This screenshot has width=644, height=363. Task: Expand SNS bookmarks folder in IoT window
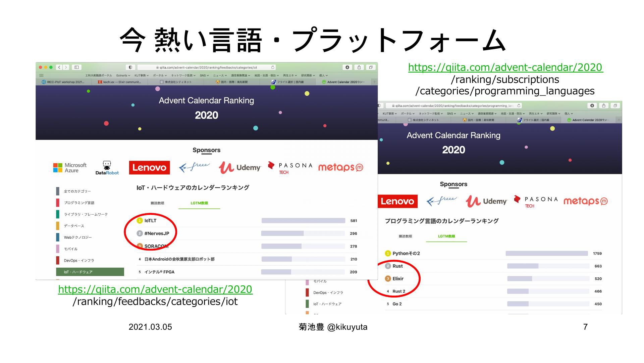204,76
